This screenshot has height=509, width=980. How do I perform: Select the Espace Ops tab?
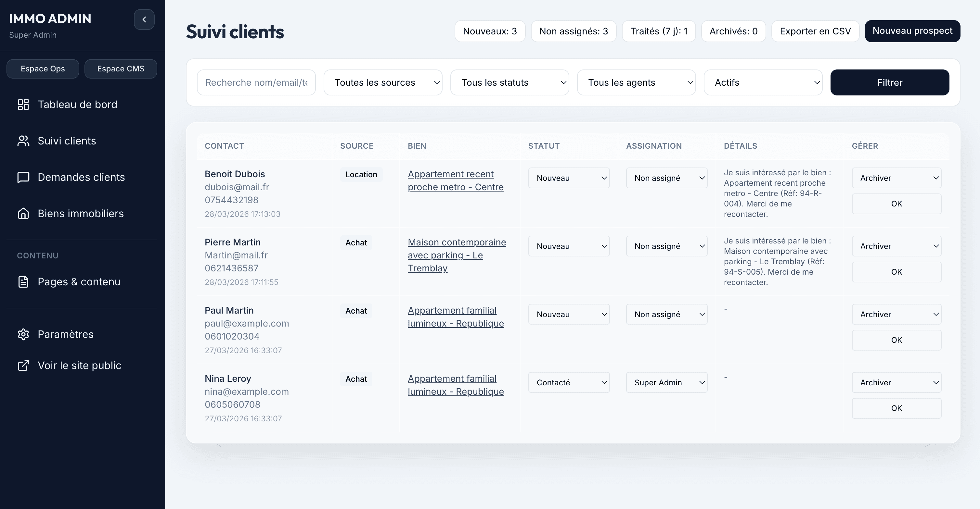pyautogui.click(x=43, y=68)
